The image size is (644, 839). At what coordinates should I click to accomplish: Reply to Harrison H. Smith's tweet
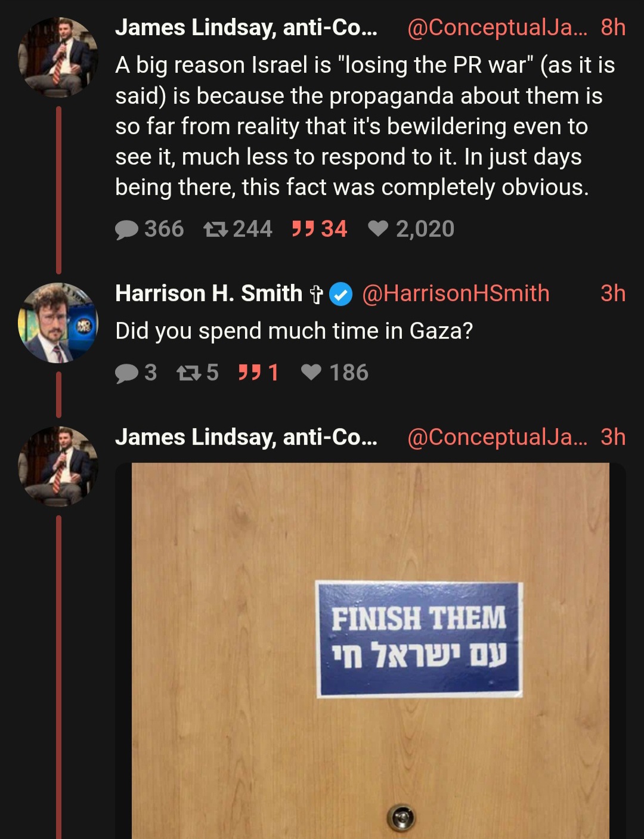tap(136, 373)
